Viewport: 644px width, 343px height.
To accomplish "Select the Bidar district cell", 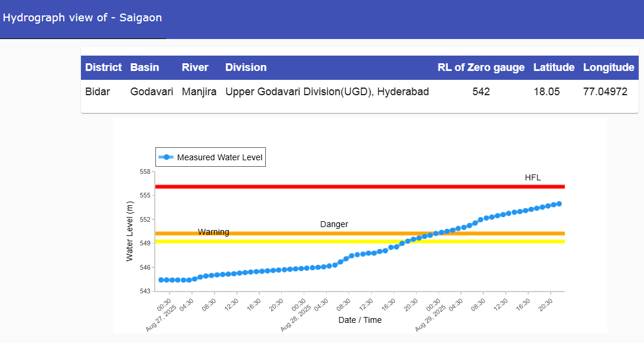I will 97,91.
